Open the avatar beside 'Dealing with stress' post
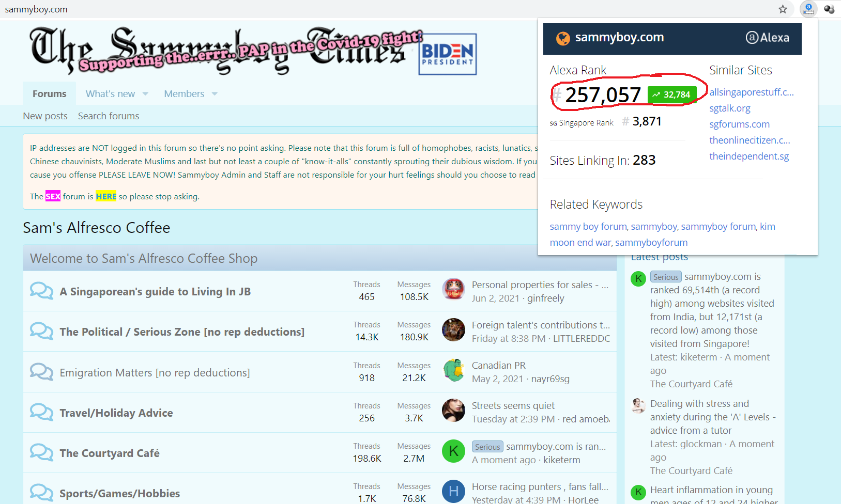 [x=638, y=405]
